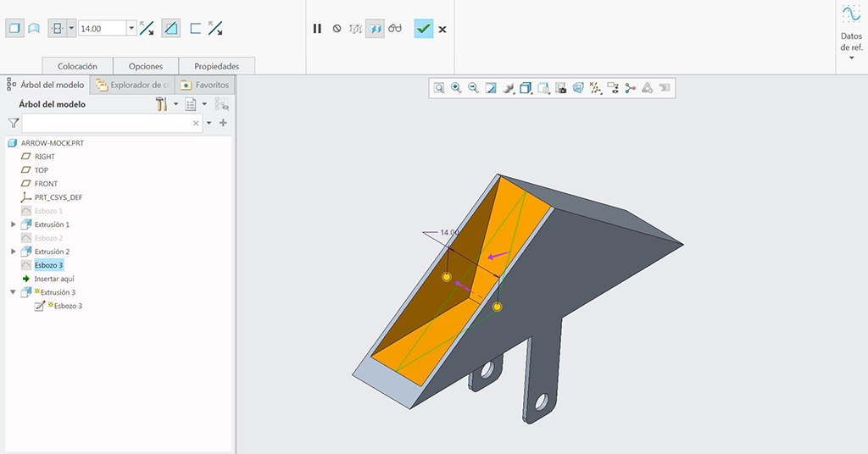The height and width of the screenshot is (454, 868).
Task: Open the view manager camera icon
Action: pos(561,88)
